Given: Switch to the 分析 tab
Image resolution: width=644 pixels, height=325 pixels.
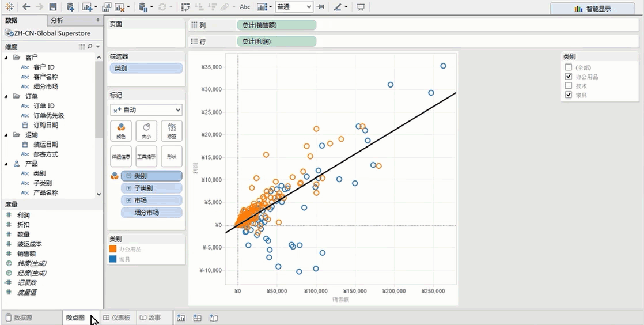Looking at the screenshot, I should point(57,20).
